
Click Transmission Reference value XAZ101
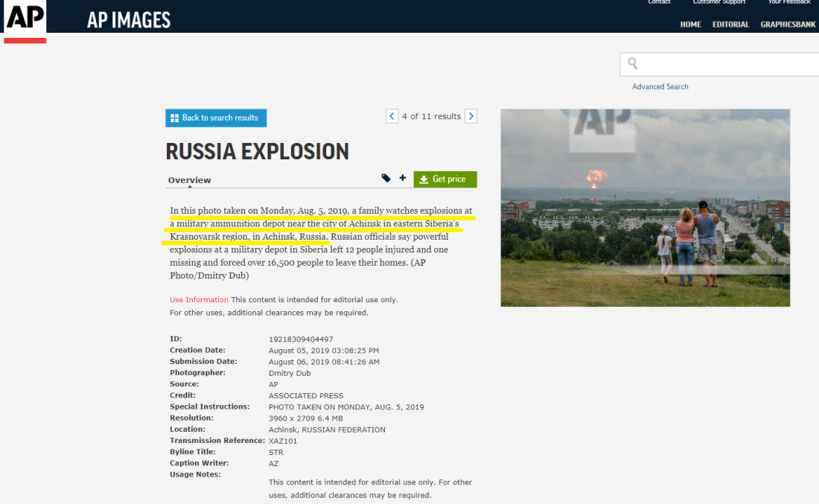point(283,441)
